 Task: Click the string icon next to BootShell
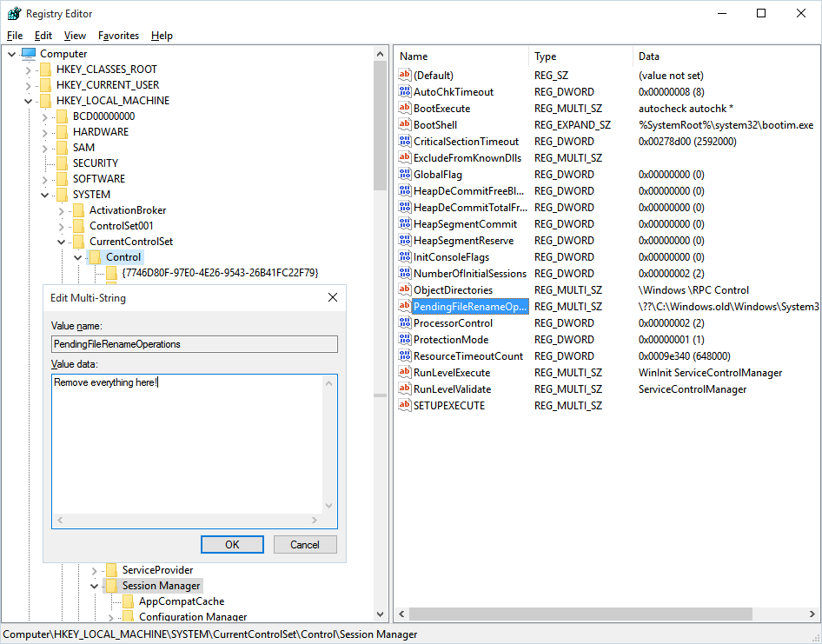(x=404, y=125)
